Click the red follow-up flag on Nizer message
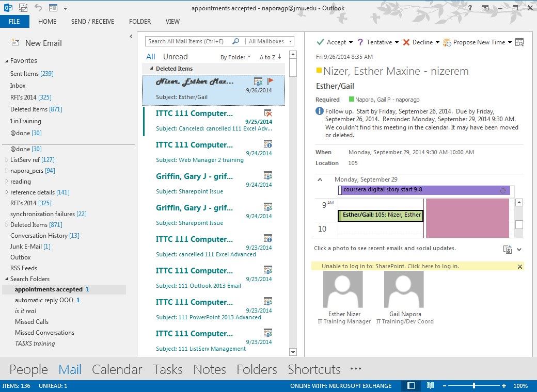This screenshot has height=392, width=537. pos(270,81)
